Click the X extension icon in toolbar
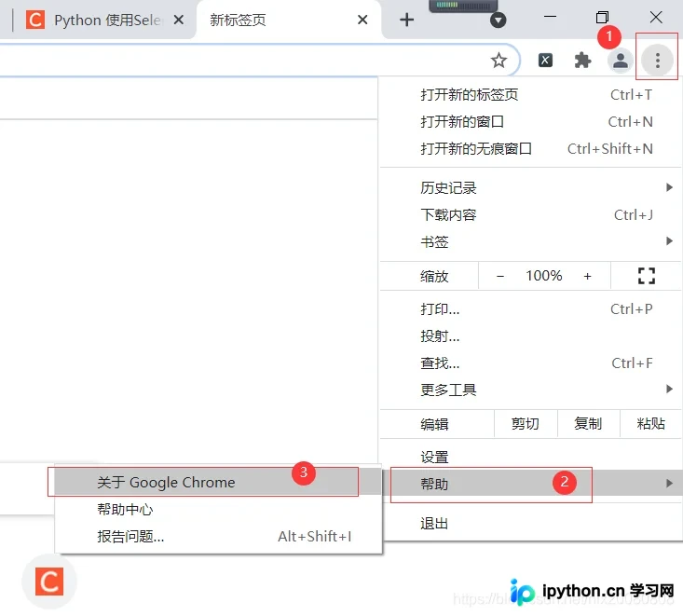Viewport: 683px width, 616px height. point(545,61)
